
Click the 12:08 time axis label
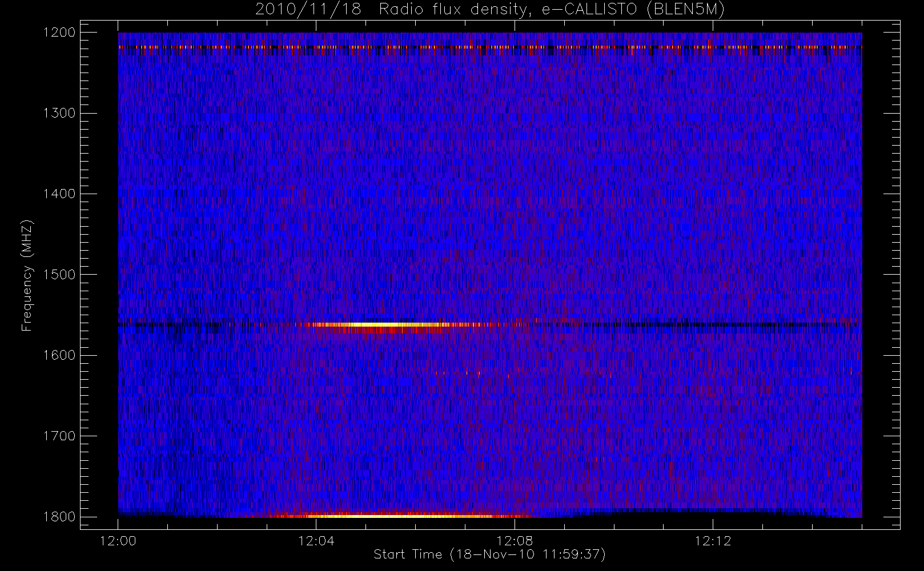pyautogui.click(x=515, y=541)
